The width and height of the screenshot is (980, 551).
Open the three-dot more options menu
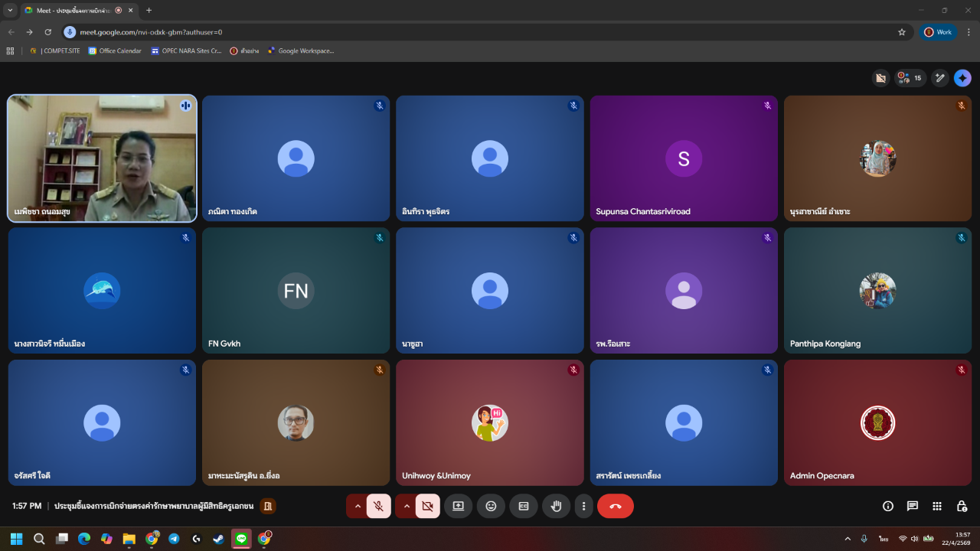[x=583, y=506]
